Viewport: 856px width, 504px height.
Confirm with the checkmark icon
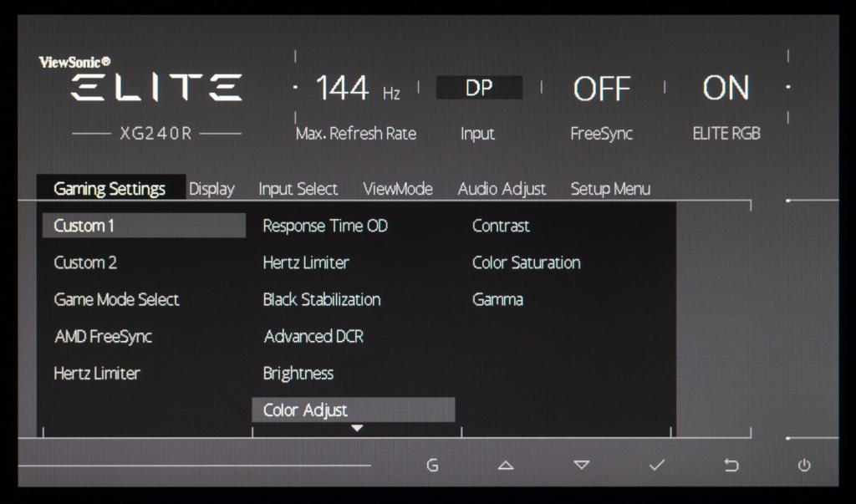[x=657, y=466]
